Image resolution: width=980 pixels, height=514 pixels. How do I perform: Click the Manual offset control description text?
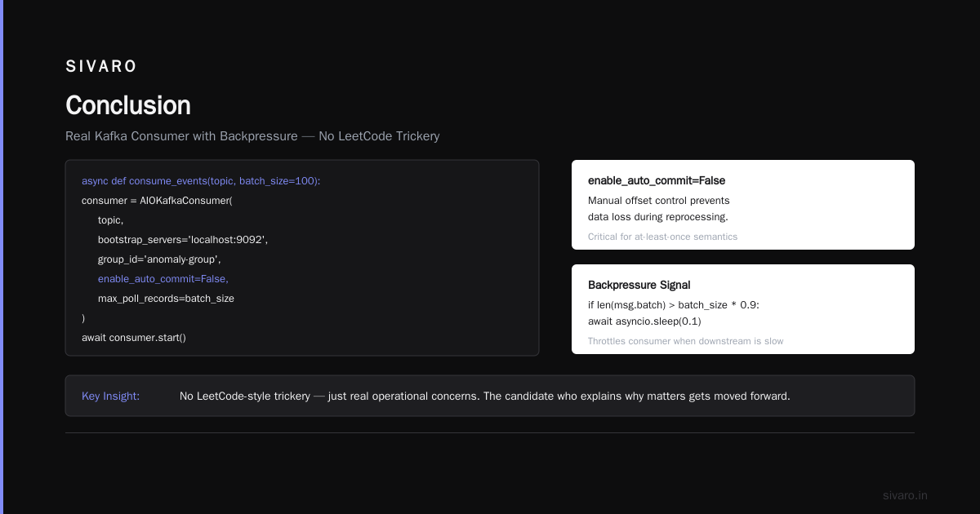(x=658, y=209)
